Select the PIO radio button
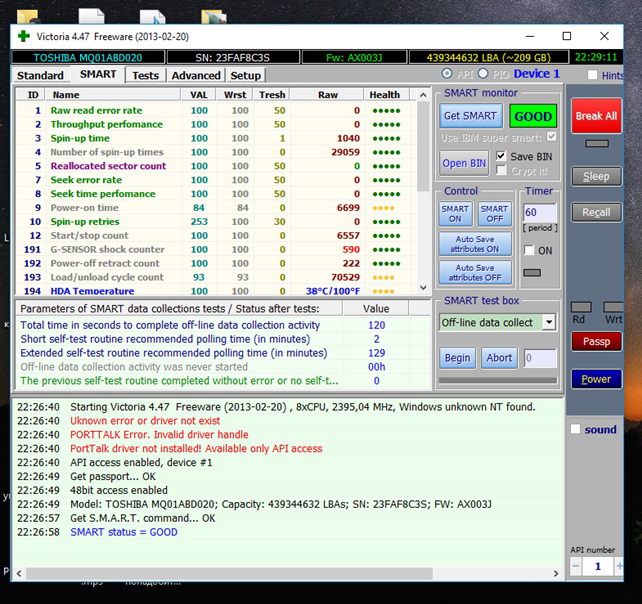Image resolution: width=642 pixels, height=604 pixels. coord(483,74)
